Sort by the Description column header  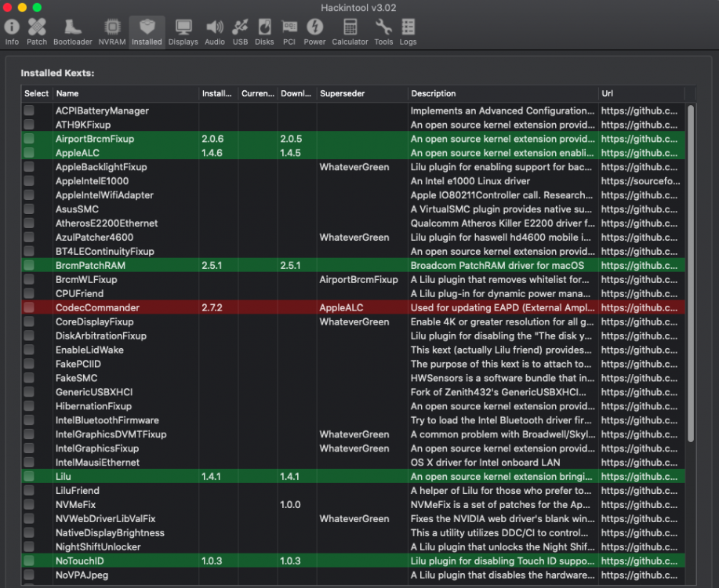click(503, 93)
